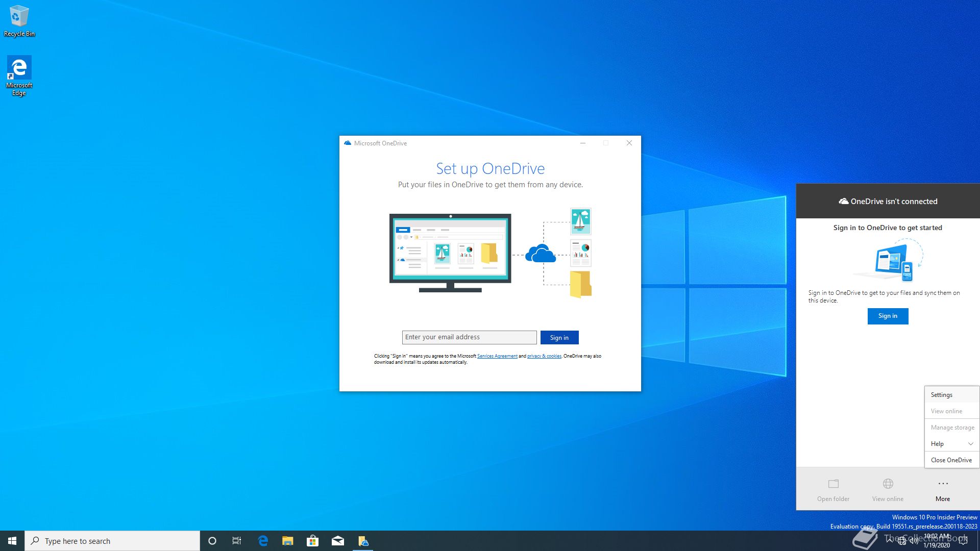Open the privacy & cookies link
This screenshot has width=980, height=551.
click(544, 356)
